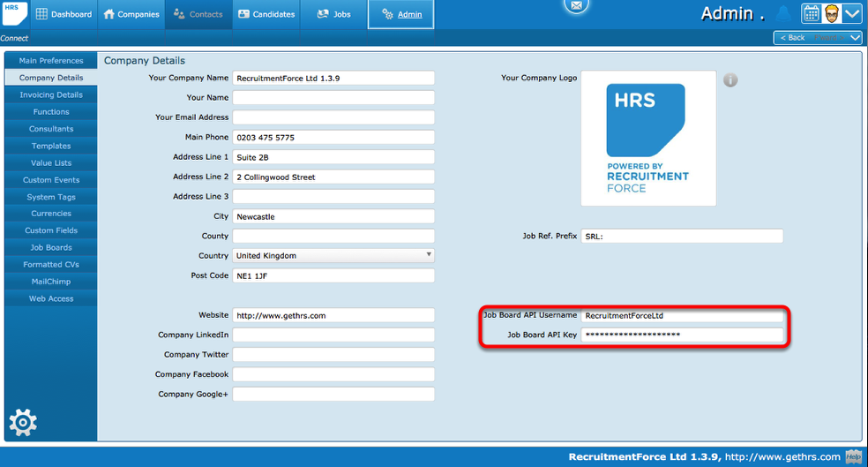Open Functions section

[x=51, y=111]
